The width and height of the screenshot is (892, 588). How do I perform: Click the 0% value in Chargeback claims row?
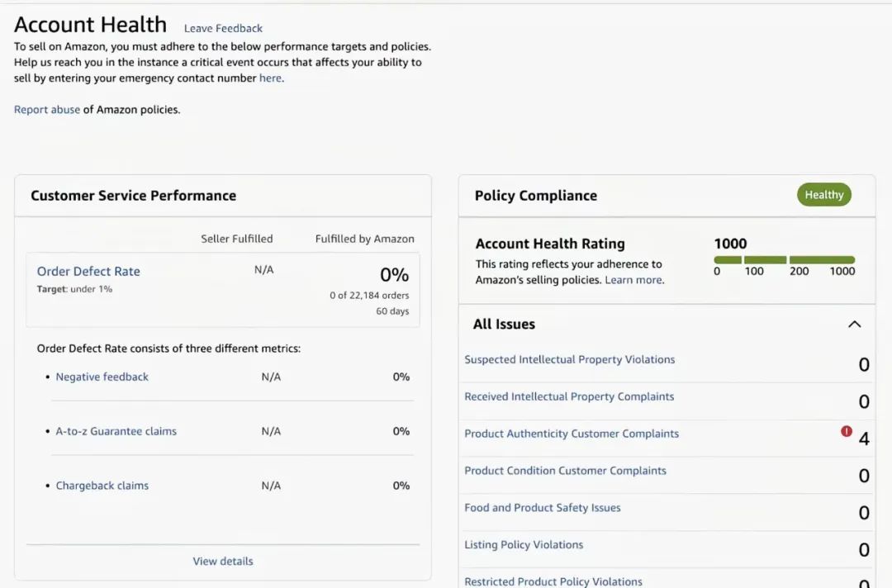(401, 486)
